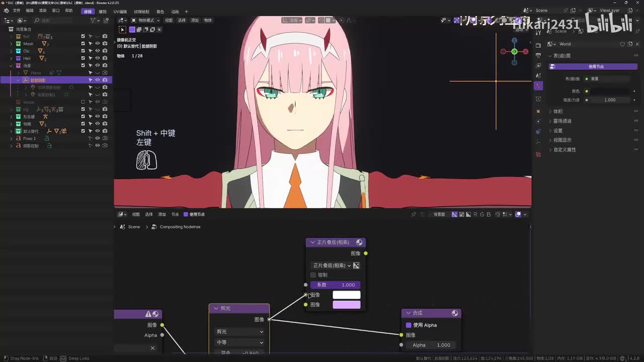Toggle exclude checkbox for Hair collection

(83, 58)
